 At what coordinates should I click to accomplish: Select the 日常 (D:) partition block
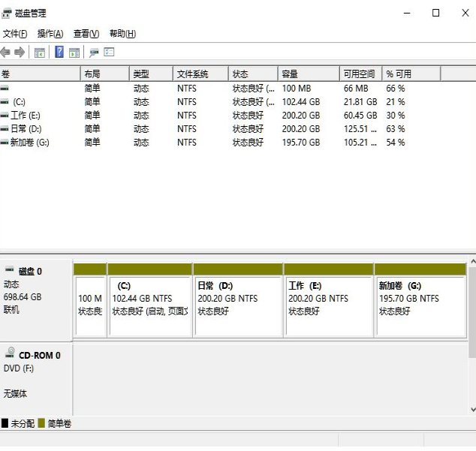pyautogui.click(x=238, y=300)
